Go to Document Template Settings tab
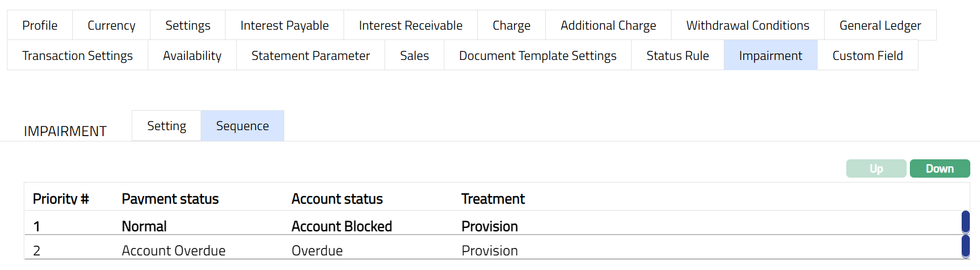Image resolution: width=980 pixels, height=270 pixels. (x=537, y=56)
